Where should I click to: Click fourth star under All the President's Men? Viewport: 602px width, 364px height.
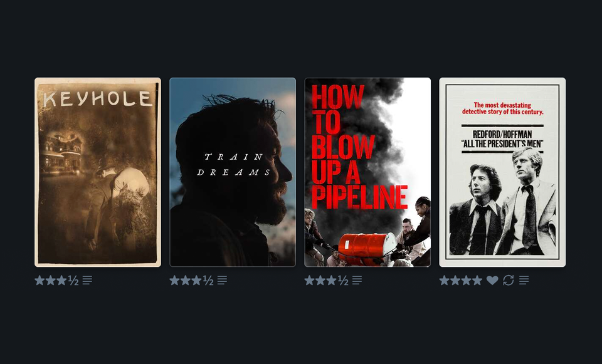coord(477,281)
